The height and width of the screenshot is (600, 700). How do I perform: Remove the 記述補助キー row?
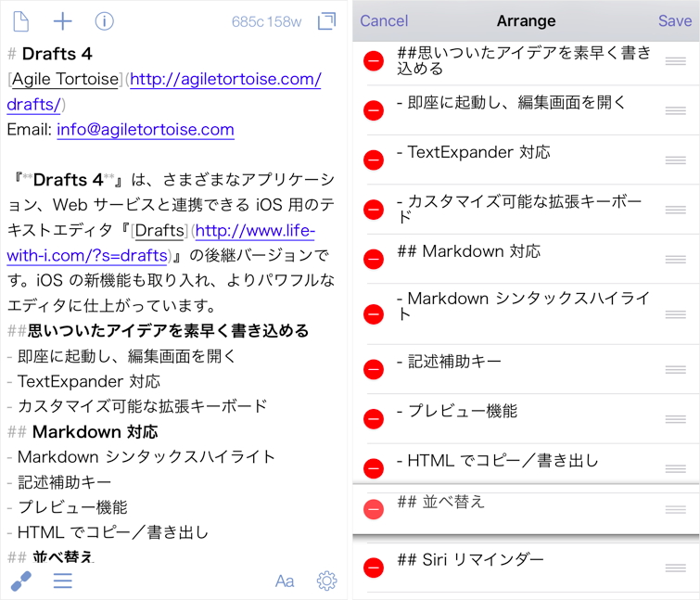tap(374, 369)
